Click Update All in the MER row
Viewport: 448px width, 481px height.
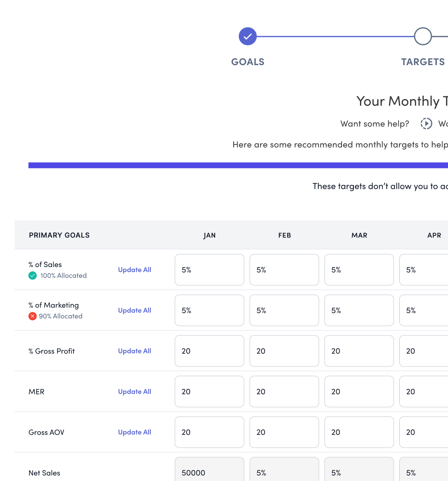[135, 392]
